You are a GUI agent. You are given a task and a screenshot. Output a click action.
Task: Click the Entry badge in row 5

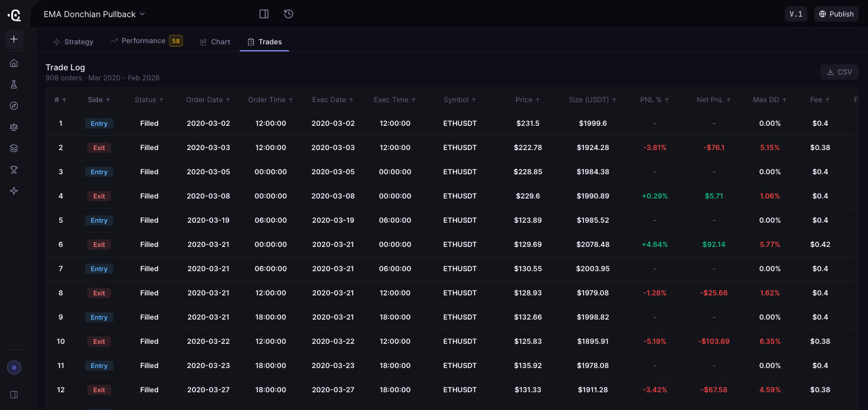(x=99, y=220)
